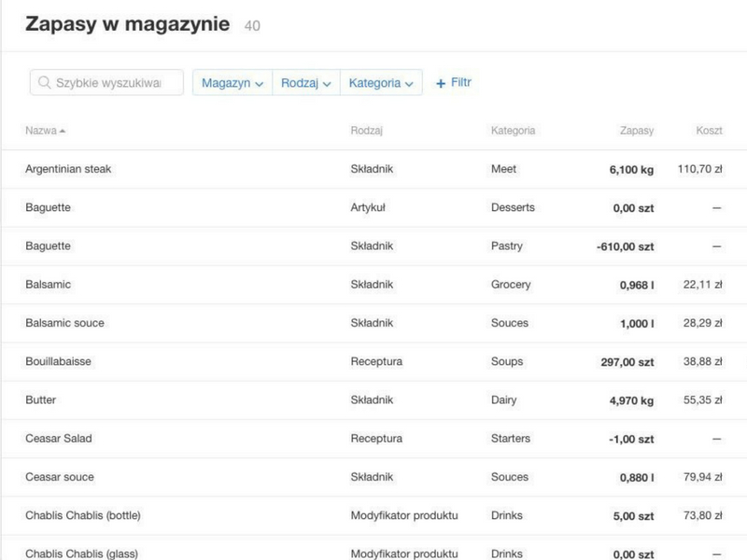Open the Ceasar souce row

coord(373,478)
